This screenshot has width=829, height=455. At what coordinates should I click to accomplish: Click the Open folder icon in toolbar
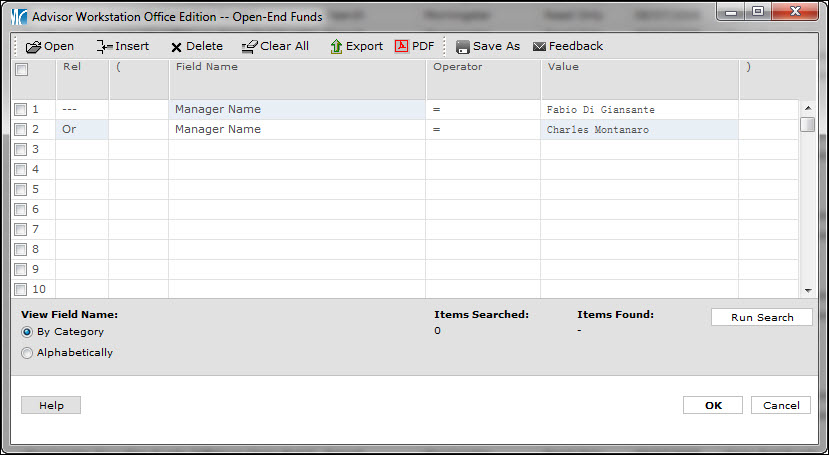click(34, 46)
